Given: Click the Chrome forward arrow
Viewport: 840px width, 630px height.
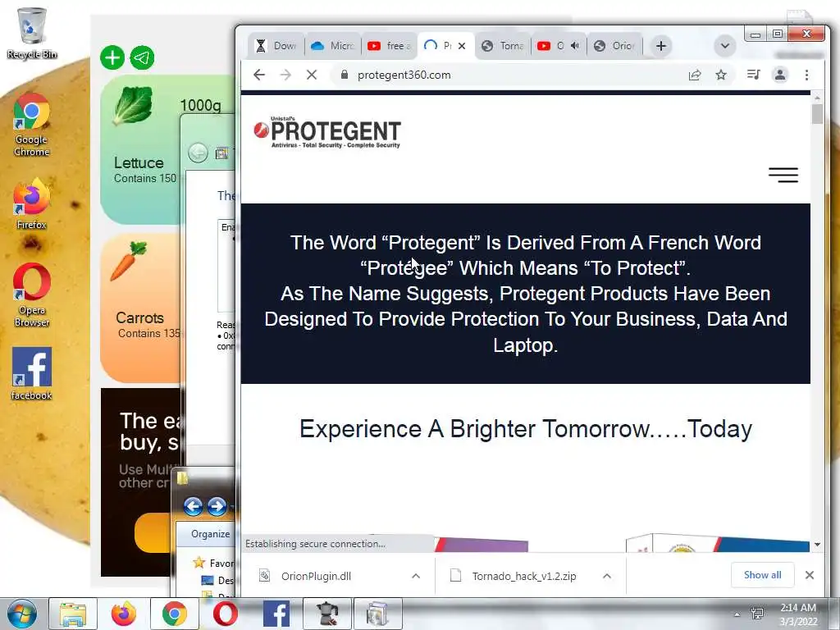Looking at the screenshot, I should pyautogui.click(x=285, y=75).
